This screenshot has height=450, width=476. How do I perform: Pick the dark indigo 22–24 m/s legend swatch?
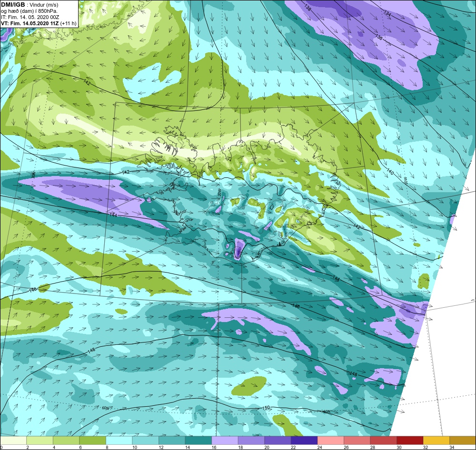[x=304, y=440]
